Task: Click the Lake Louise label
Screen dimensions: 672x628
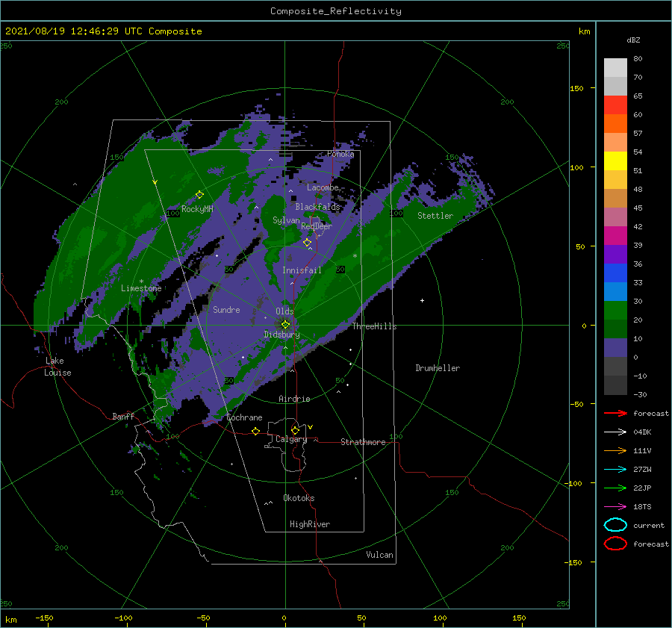Action: click(x=57, y=367)
